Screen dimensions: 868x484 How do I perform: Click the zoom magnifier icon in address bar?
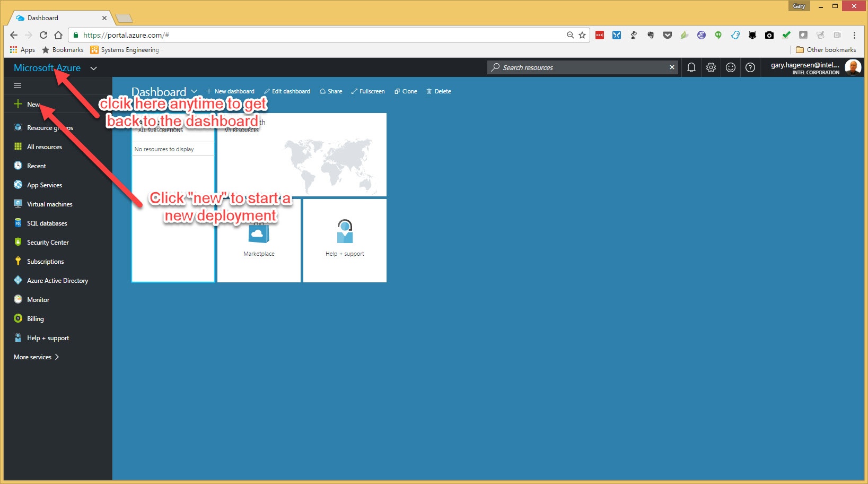pos(570,35)
